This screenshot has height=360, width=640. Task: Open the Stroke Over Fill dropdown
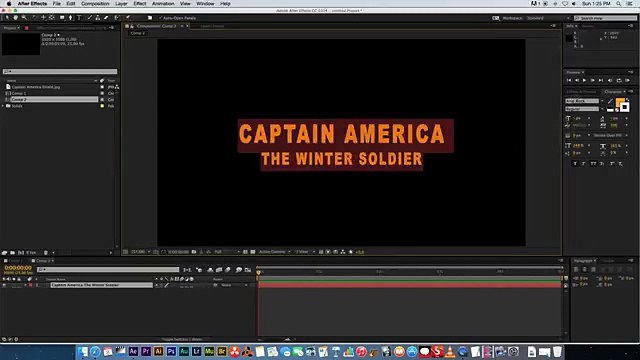611,135
